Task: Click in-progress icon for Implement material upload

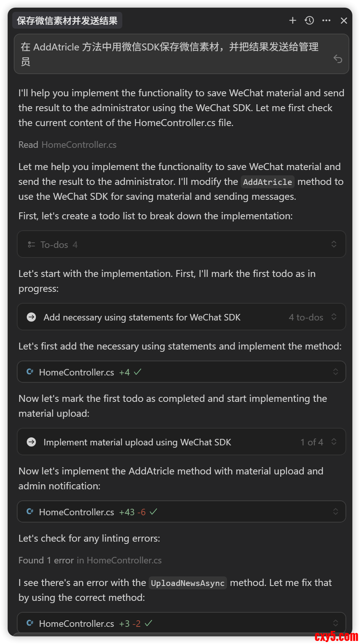Action: point(31,442)
